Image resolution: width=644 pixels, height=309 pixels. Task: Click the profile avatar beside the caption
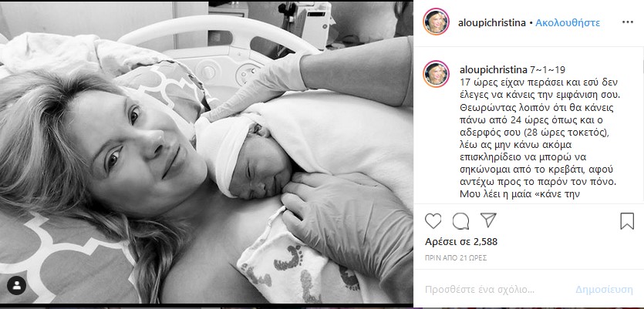(436, 74)
